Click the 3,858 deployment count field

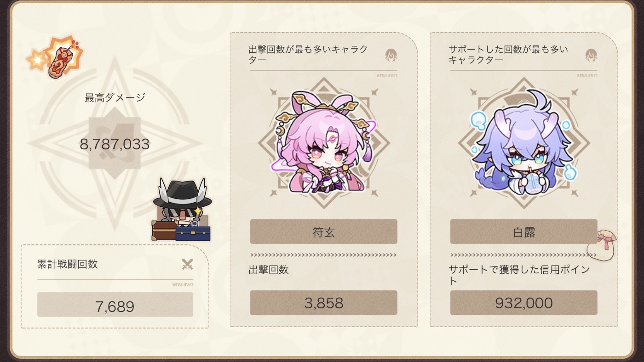[x=323, y=303]
